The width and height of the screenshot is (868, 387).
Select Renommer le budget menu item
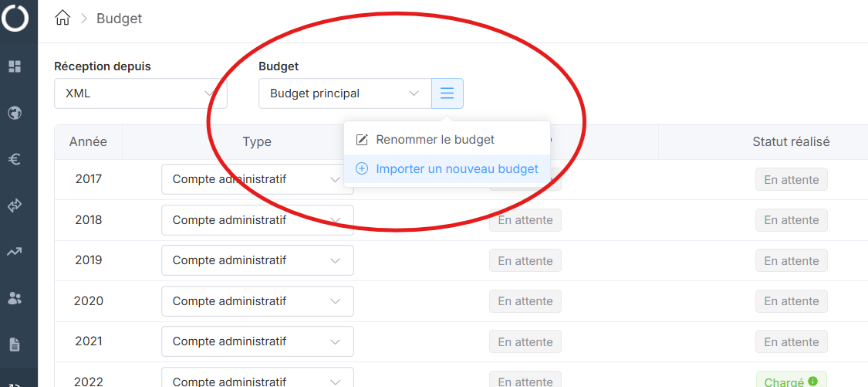click(x=434, y=140)
